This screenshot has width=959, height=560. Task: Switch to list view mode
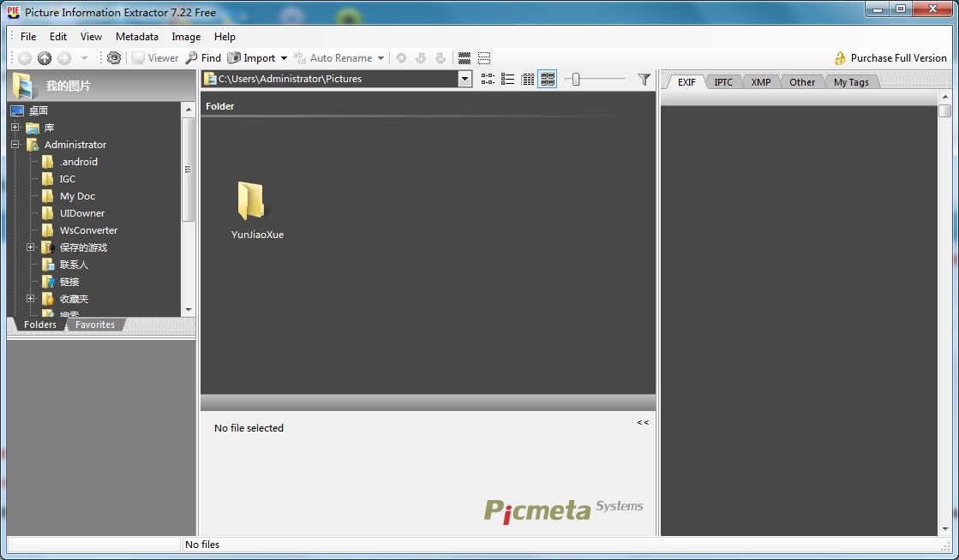coord(507,79)
